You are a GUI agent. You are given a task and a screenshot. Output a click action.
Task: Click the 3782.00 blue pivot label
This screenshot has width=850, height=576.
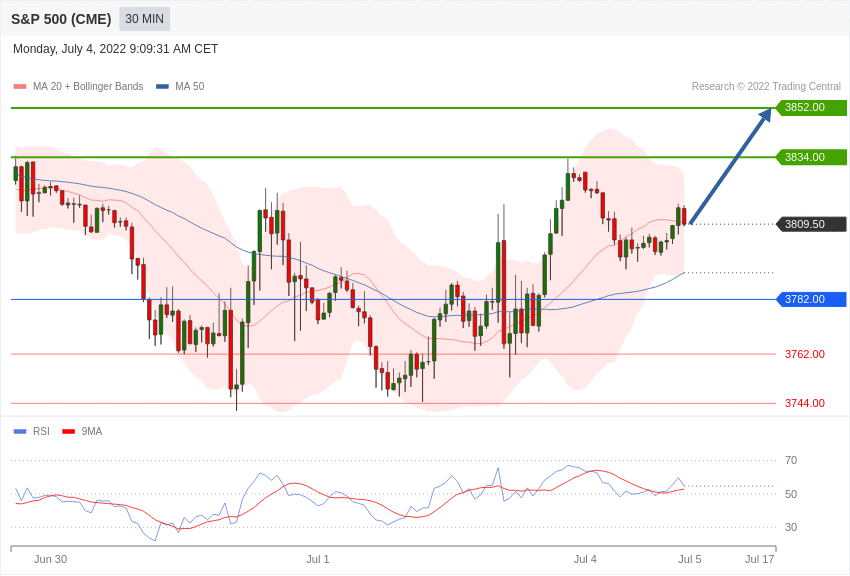(x=812, y=299)
